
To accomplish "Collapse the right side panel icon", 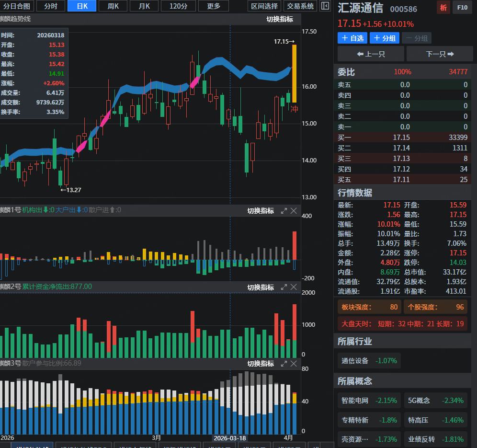I will click(325, 6).
